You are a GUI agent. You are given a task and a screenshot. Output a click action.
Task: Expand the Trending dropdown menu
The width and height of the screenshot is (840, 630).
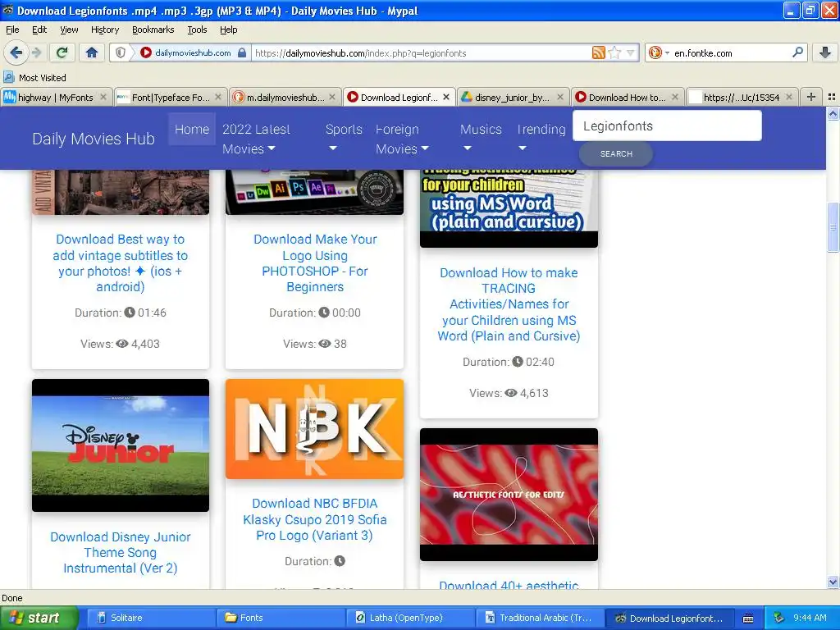541,138
